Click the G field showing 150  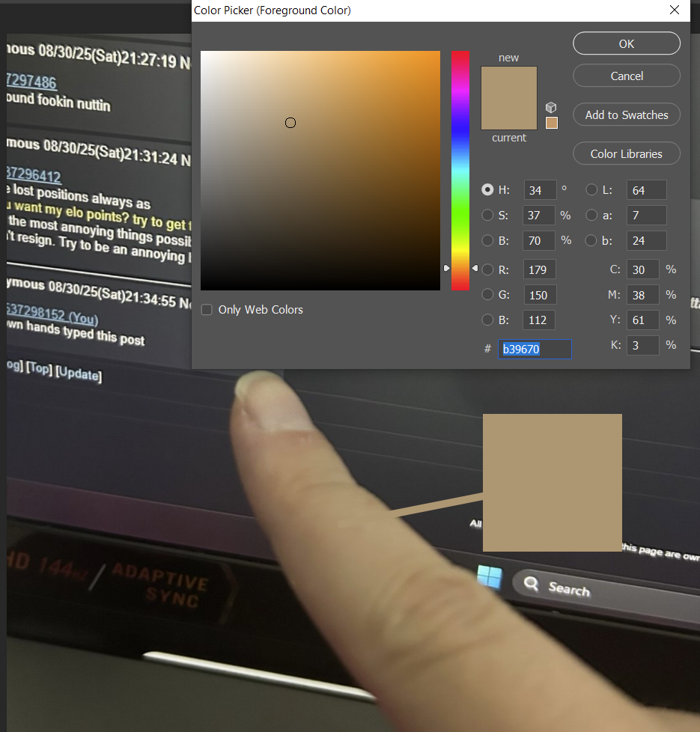539,295
